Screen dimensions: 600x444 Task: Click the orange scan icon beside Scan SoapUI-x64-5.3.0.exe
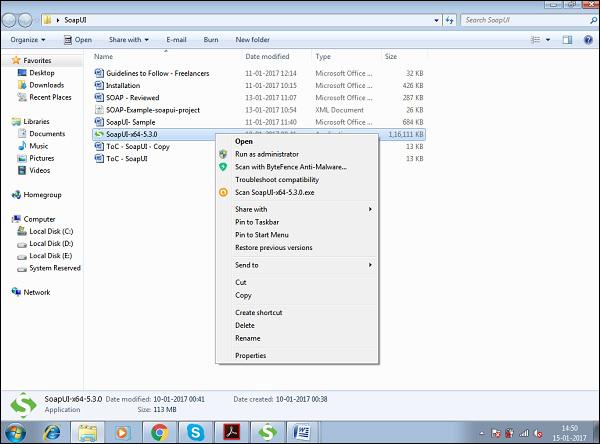(x=223, y=192)
